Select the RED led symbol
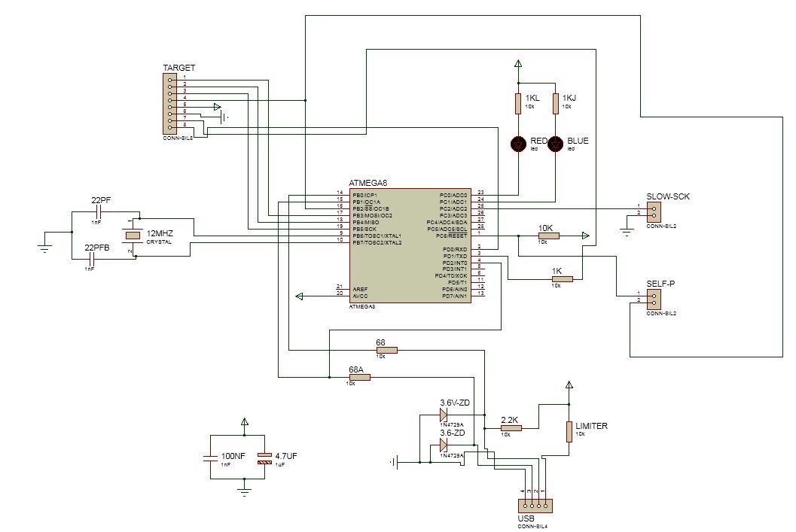 click(x=518, y=144)
